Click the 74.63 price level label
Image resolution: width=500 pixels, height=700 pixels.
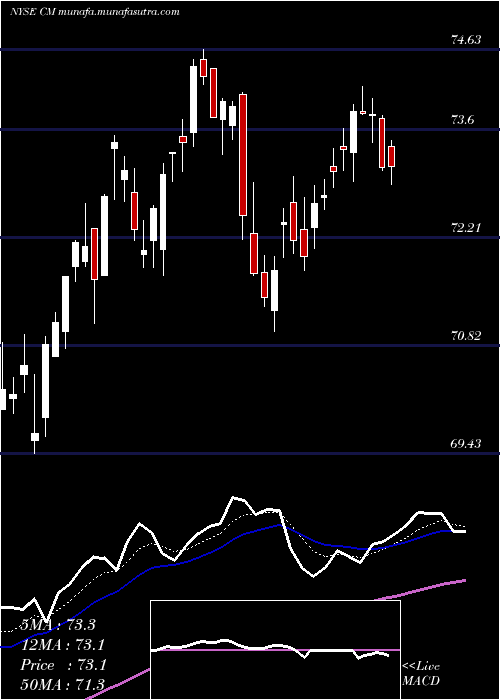pyautogui.click(x=466, y=40)
